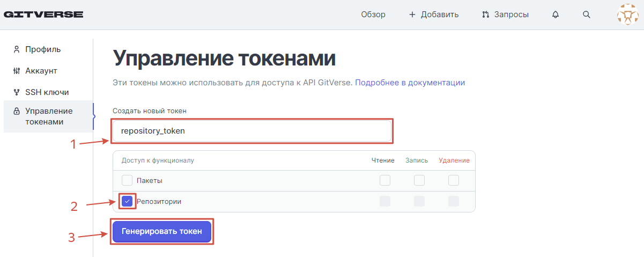Click the search magnifier icon
644x257 pixels.
(x=586, y=14)
